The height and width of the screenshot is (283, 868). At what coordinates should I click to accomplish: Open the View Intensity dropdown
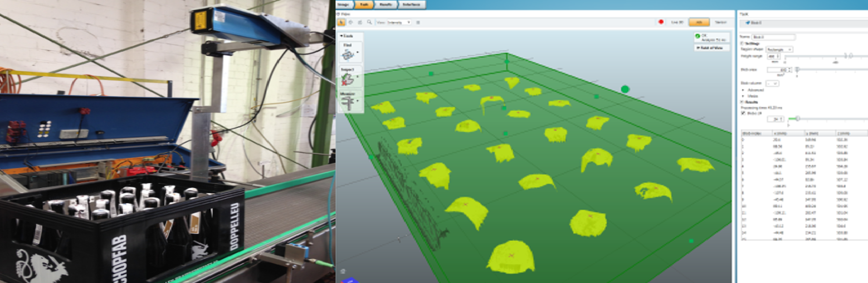393,22
